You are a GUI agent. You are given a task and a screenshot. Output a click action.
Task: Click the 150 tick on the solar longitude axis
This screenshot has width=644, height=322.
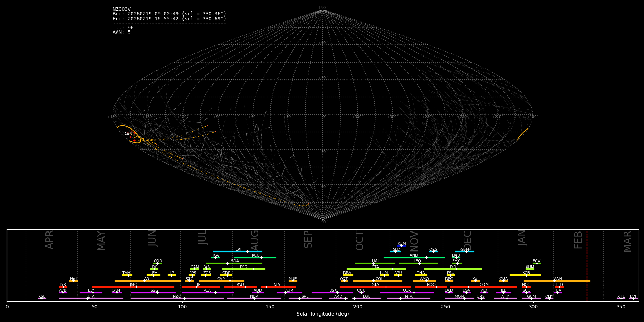pos(270,307)
